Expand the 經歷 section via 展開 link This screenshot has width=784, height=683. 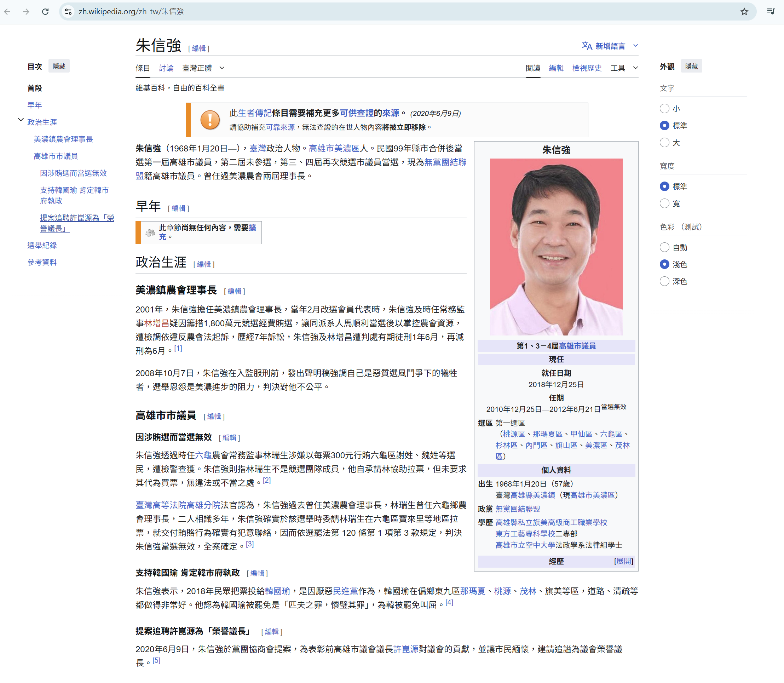[623, 561]
